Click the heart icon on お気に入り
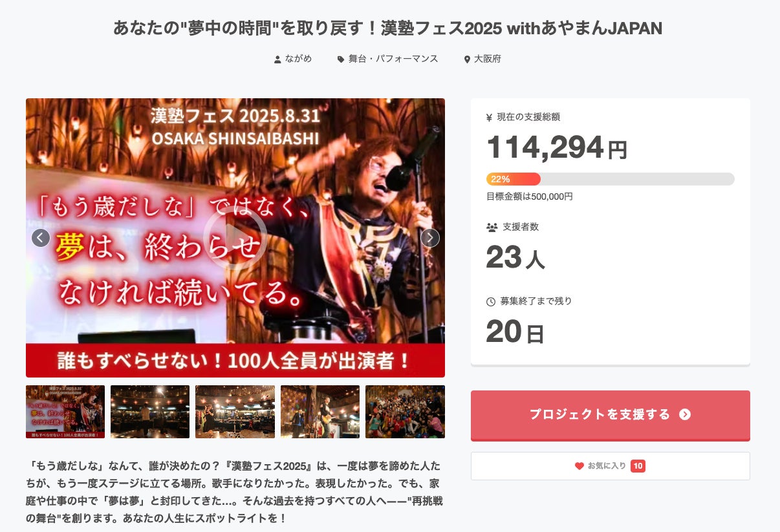This screenshot has width=780, height=532. click(580, 466)
